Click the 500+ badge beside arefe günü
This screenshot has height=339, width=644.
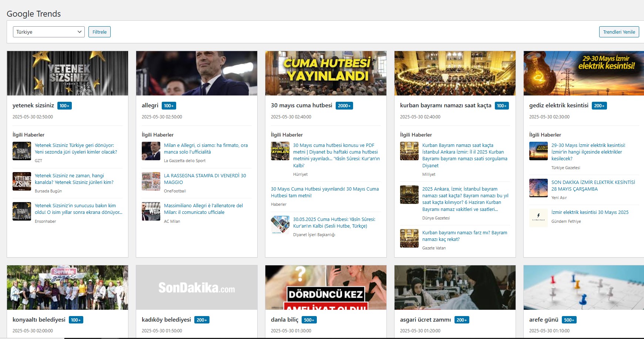[569, 320]
